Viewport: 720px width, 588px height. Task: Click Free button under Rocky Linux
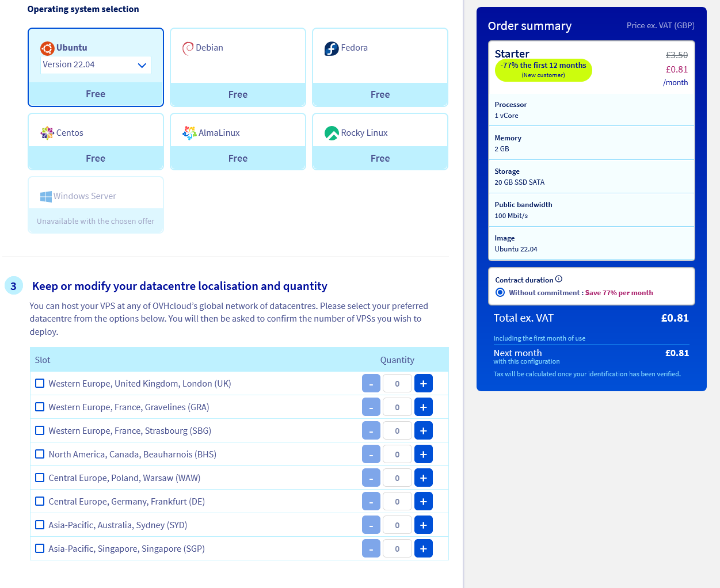[x=380, y=158]
